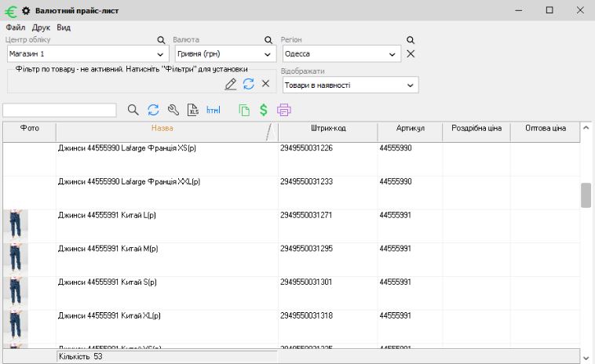Sort by the Назва column header
The image size is (595, 364).
pos(162,128)
